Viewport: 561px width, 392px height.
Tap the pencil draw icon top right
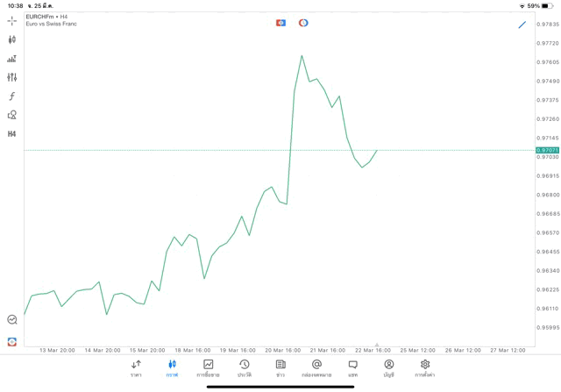point(522,25)
